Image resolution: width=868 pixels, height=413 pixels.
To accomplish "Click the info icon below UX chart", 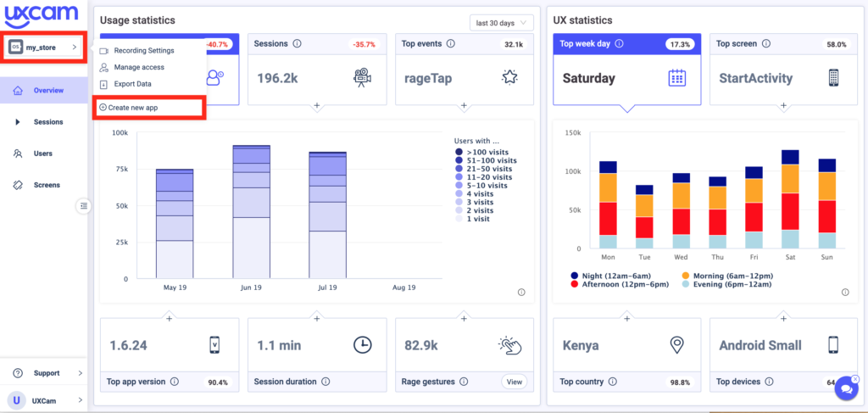I will point(845,293).
